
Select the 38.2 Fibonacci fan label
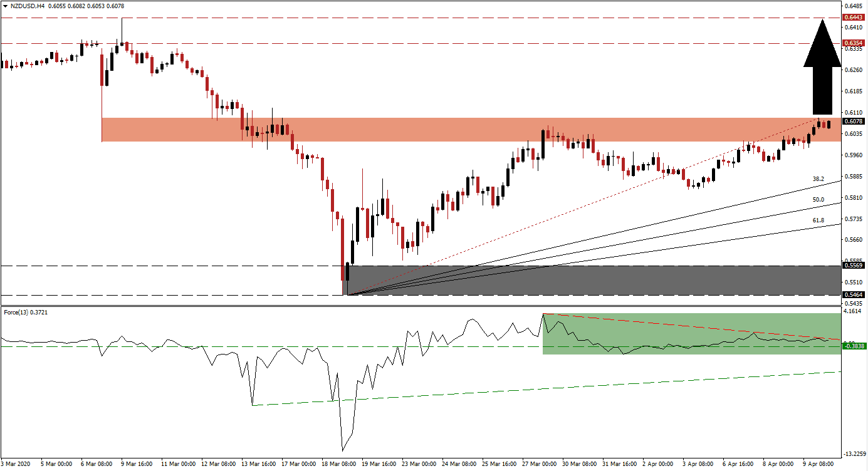[x=818, y=179]
